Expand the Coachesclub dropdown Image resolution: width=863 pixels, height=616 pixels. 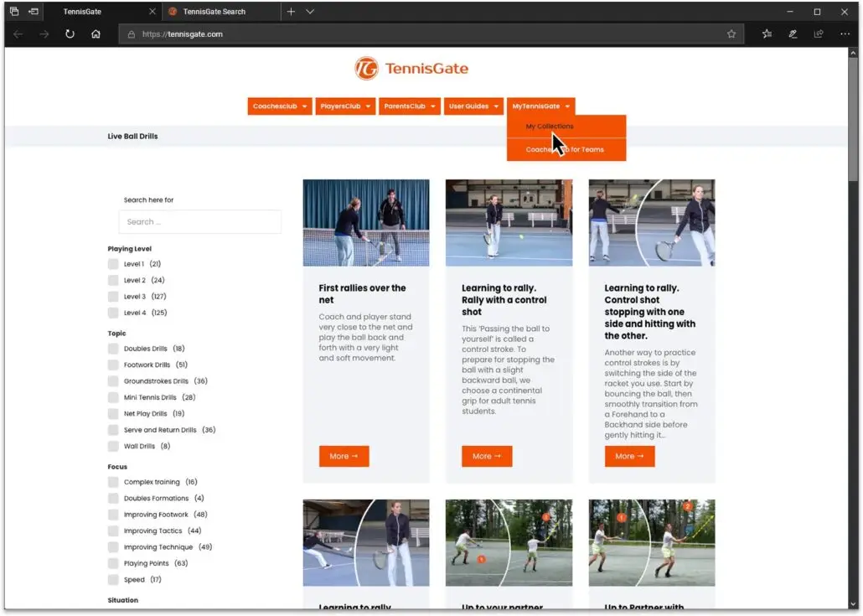point(280,106)
